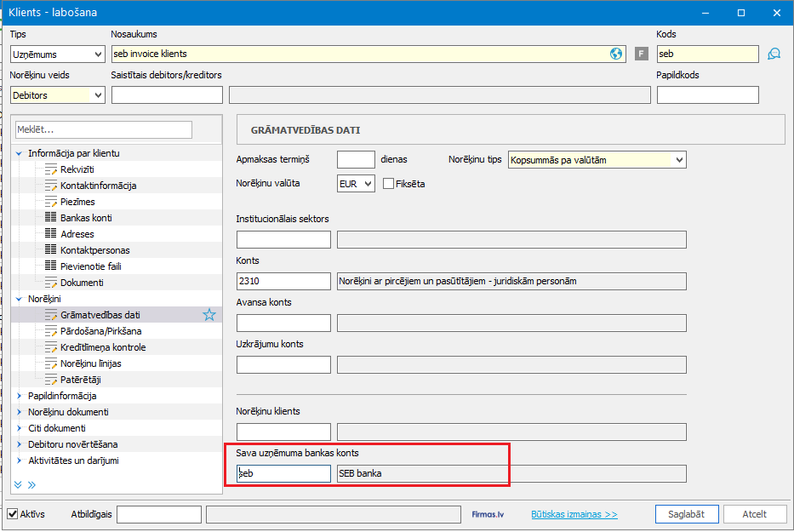Click Uzkrājumu konts code field
This screenshot has height=532, width=794.
pyautogui.click(x=283, y=365)
